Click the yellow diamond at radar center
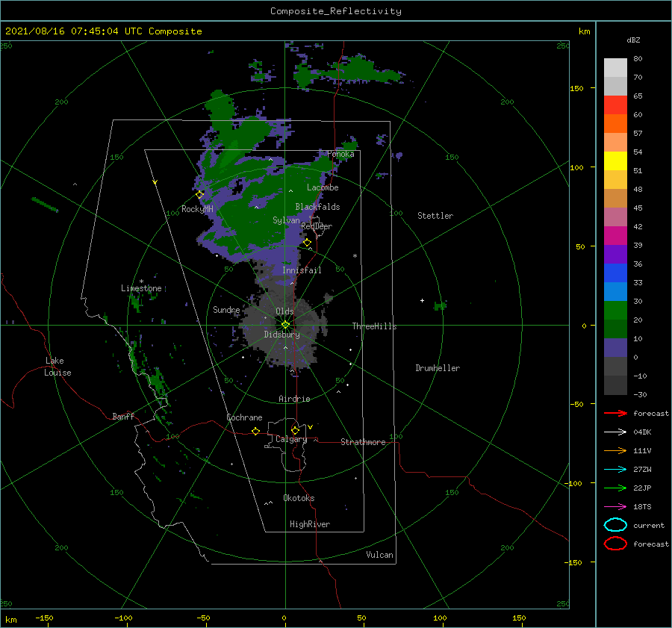 [285, 325]
